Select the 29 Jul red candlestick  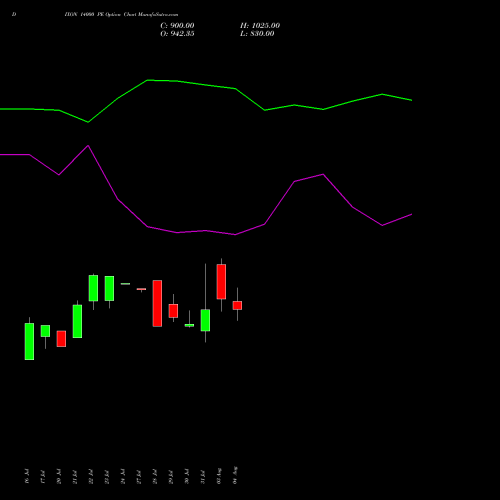point(173,311)
